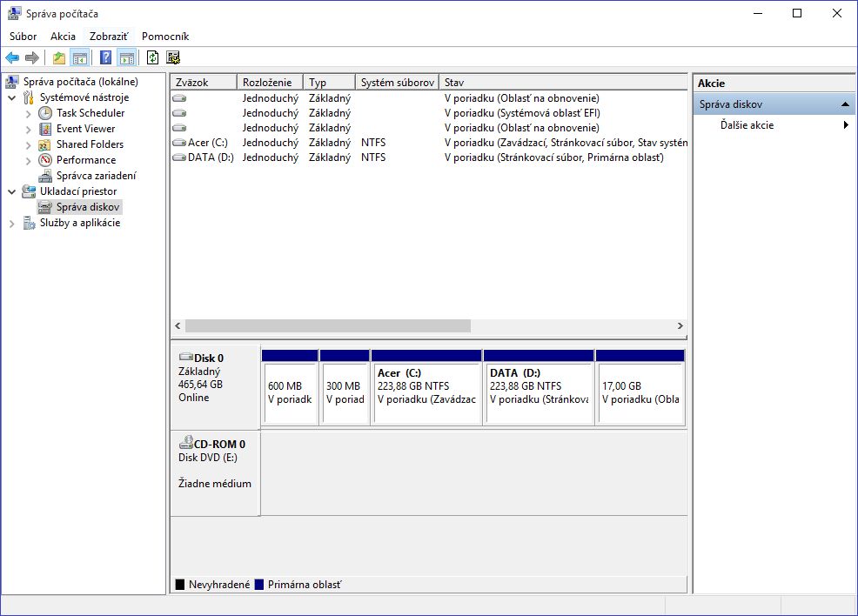Select the Disk 0 drive icon
The width and height of the screenshot is (858, 616).
click(x=185, y=358)
